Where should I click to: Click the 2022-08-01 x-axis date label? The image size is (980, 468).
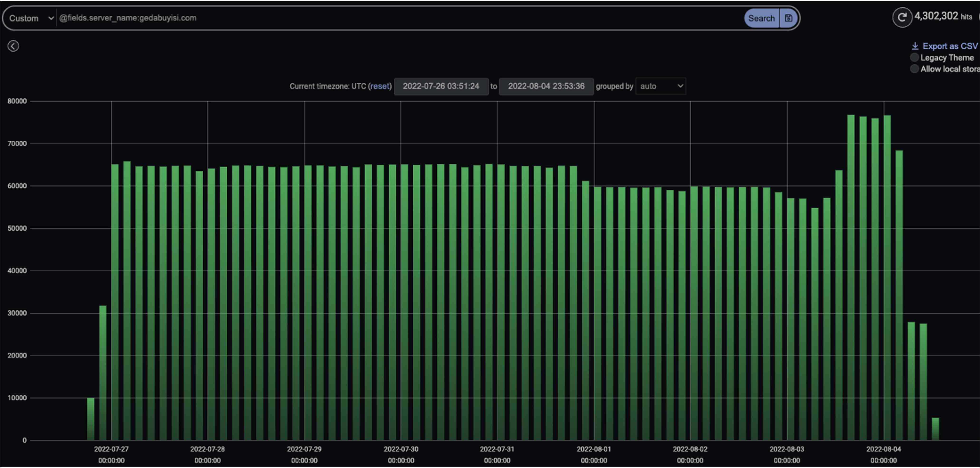click(593, 449)
